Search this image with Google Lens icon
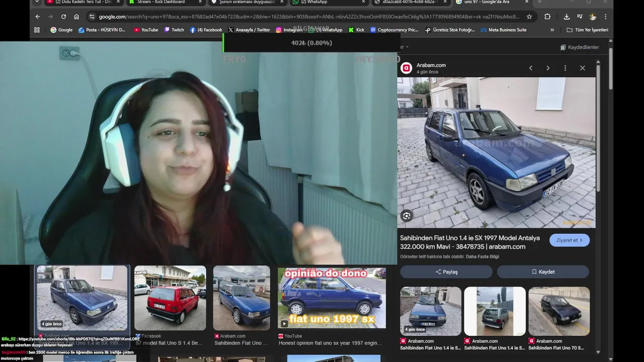The width and height of the screenshot is (644, 362). [407, 216]
